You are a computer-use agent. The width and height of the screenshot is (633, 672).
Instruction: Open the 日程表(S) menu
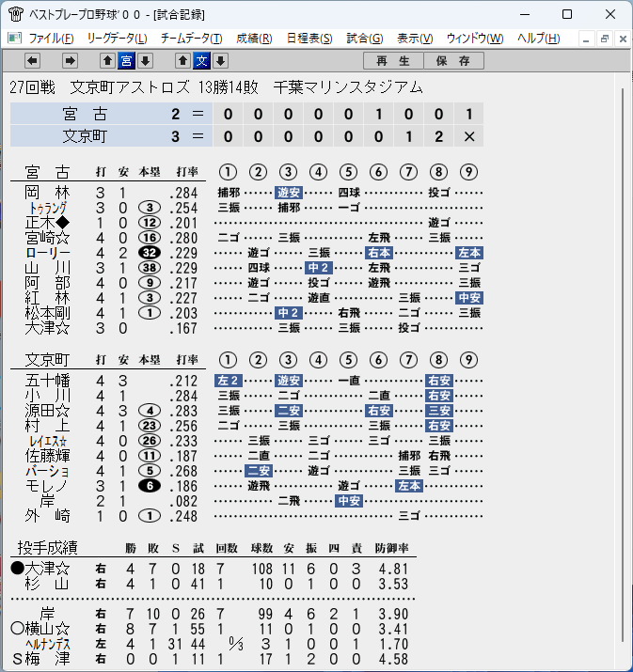tap(309, 39)
